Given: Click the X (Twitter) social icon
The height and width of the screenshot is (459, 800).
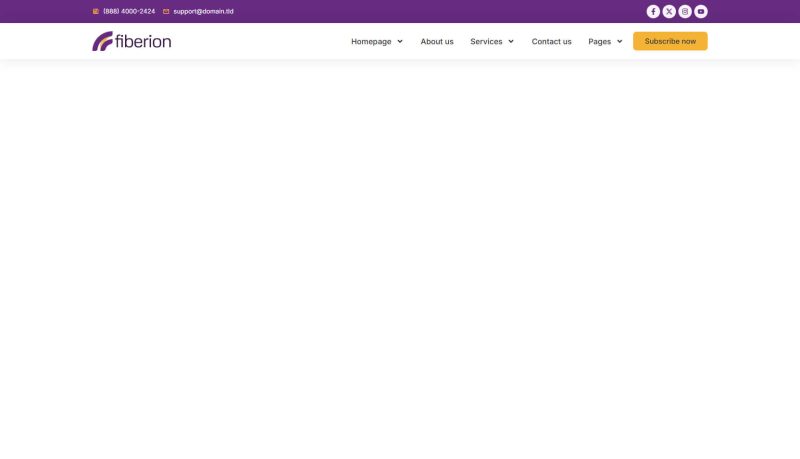Looking at the screenshot, I should 669,12.
